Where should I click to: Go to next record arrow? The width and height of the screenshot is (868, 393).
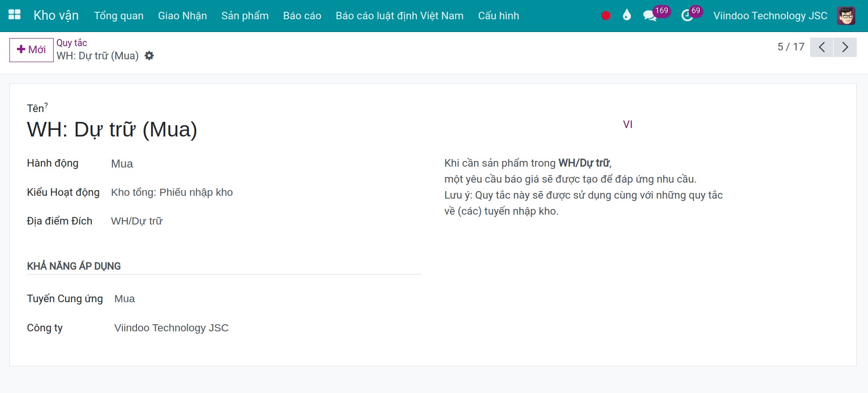tap(845, 47)
